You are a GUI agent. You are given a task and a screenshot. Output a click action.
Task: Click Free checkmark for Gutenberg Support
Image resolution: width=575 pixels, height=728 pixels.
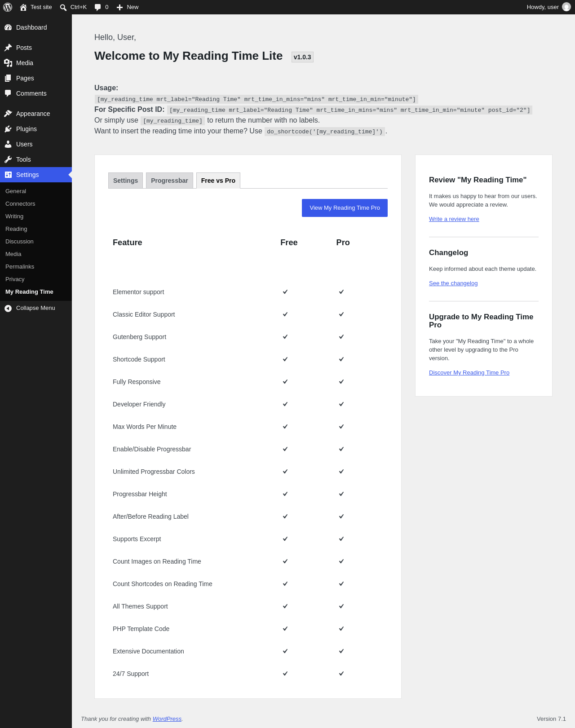[285, 337]
